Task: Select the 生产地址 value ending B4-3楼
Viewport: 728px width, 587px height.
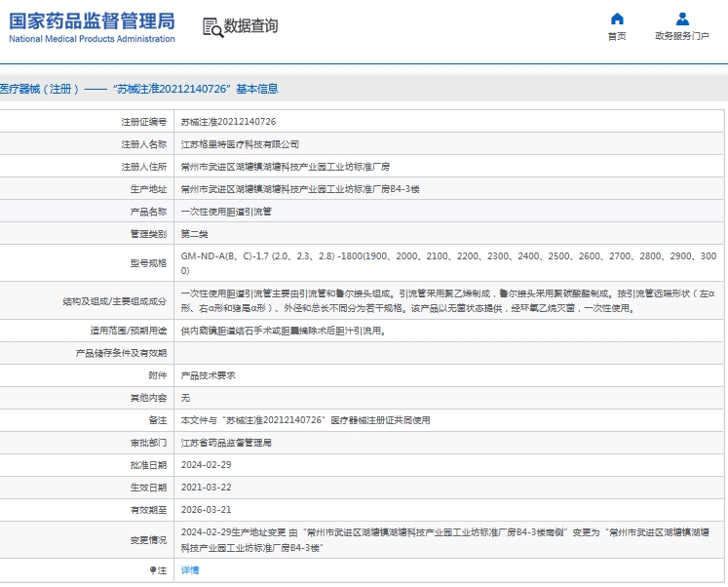Action: coord(300,189)
